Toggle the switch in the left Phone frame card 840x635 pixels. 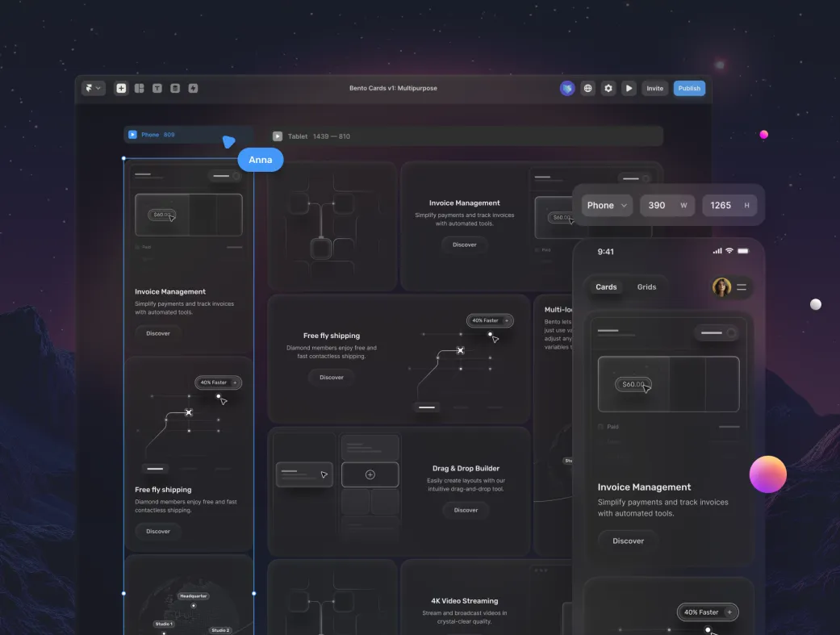pos(225,176)
